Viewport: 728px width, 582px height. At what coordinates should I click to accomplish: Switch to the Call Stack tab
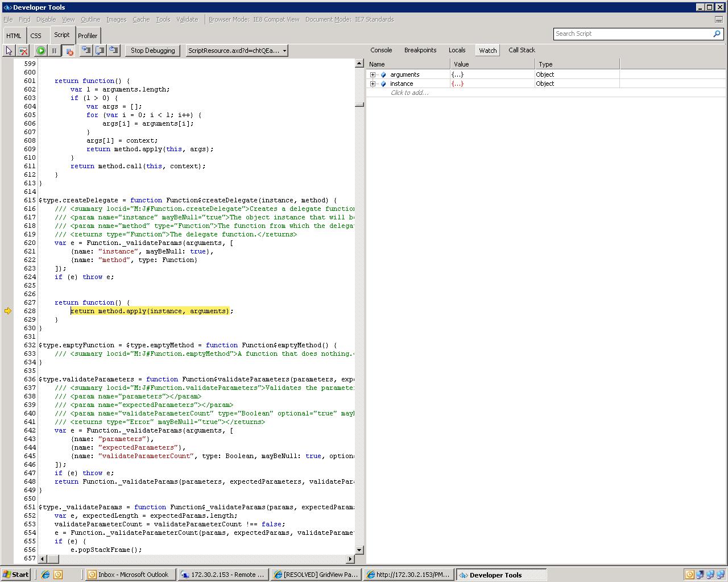521,50
